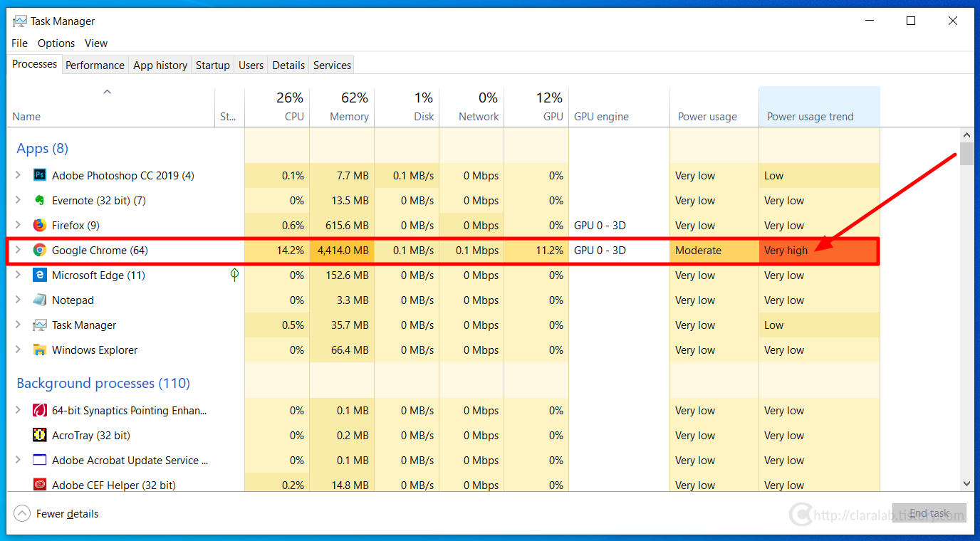Click the Adobe Acrobat Update Service icon
The width and height of the screenshot is (980, 541).
(x=40, y=460)
